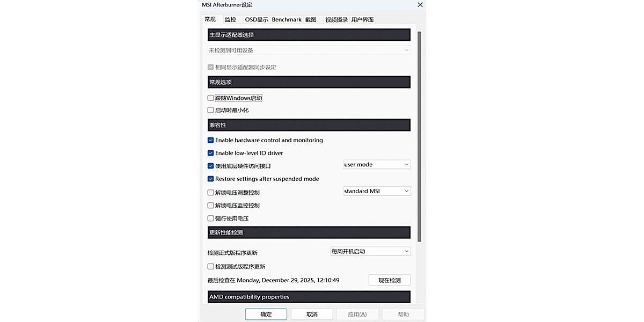Switch to the 用户界面 tab
Viewport: 644px width, 322px height.
[x=362, y=19]
